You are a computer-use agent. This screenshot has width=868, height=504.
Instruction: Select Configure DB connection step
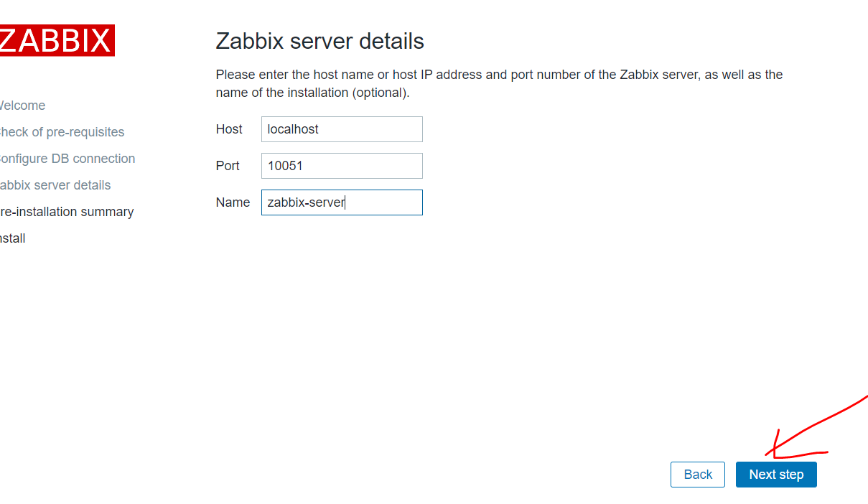[67, 159]
